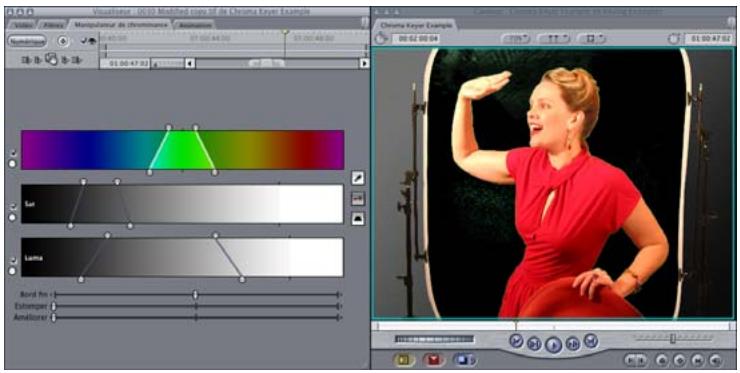Click the Drag Filter hand icon

click(x=51, y=60)
